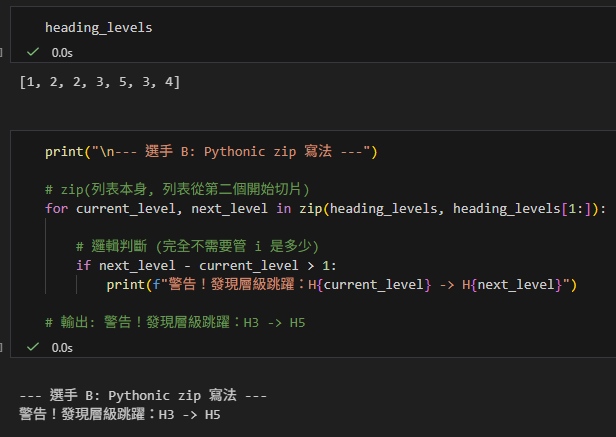Viewport: 616px width, 437px height.
Task: Click the if next_level - current_level > 1 line
Action: (206, 266)
